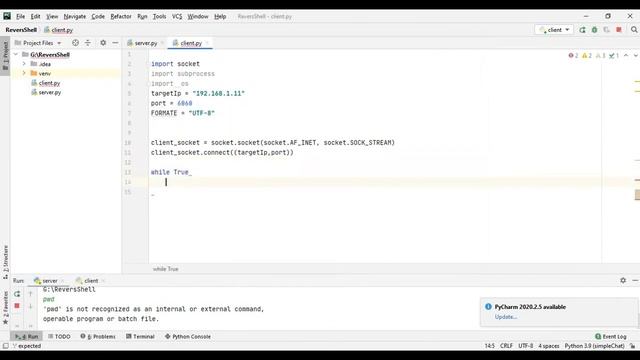
Task: Click the Structure vertical sidebar tab
Action: click(x=5, y=261)
